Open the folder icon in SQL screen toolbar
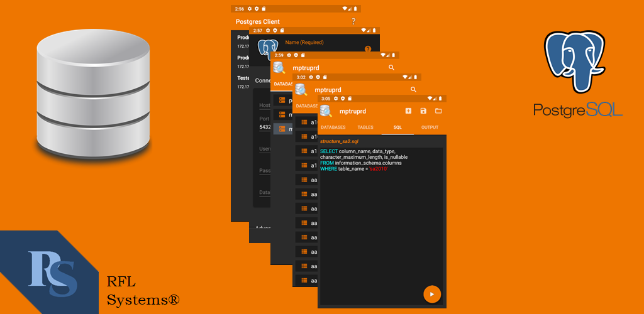Viewport: 644px width, 314px height. pyautogui.click(x=438, y=111)
